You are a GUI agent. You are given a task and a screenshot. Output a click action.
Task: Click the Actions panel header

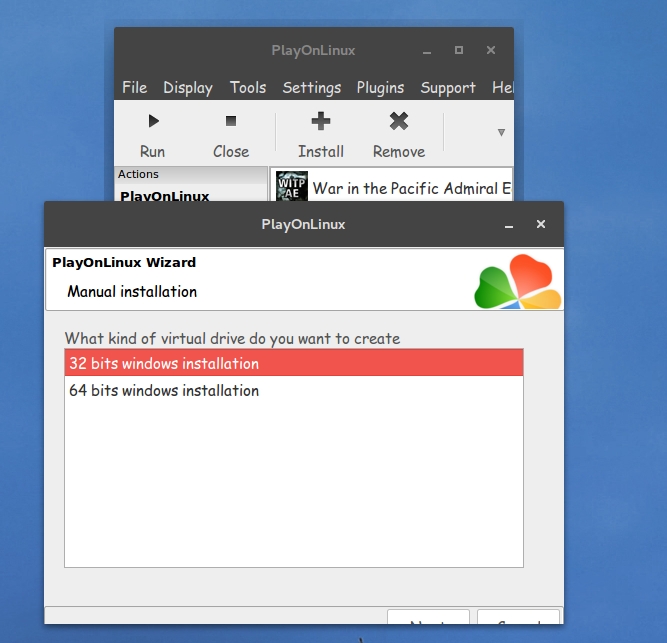(x=191, y=174)
